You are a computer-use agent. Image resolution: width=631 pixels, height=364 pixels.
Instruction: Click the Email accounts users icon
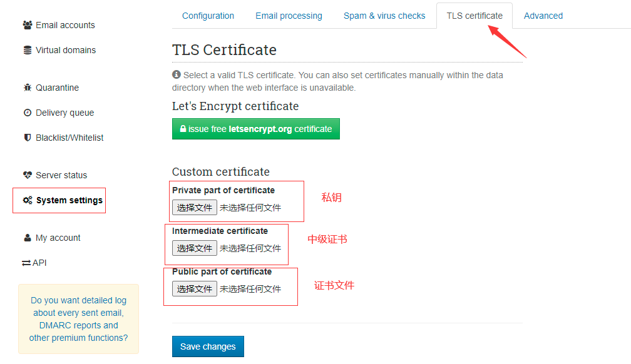(x=28, y=25)
